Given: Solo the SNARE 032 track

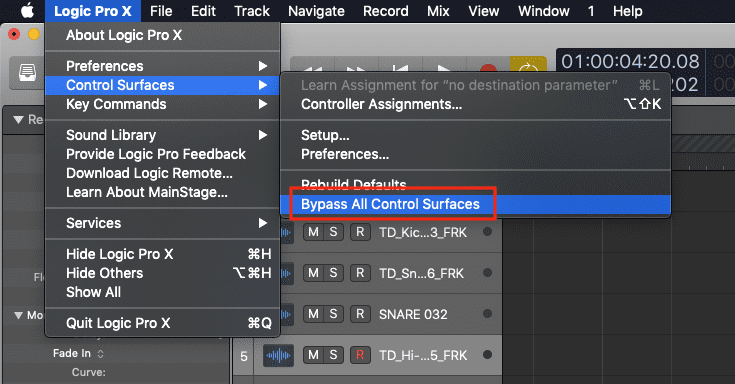Looking at the screenshot, I should (x=333, y=314).
